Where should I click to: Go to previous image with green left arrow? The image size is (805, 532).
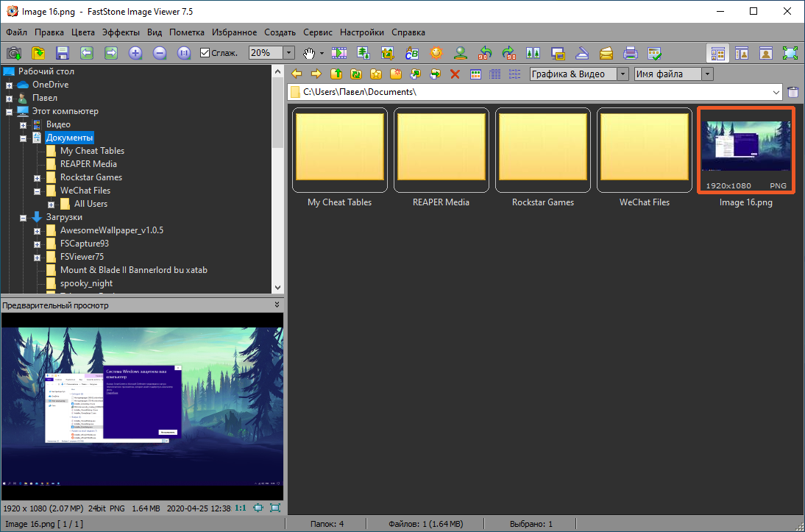[x=86, y=53]
